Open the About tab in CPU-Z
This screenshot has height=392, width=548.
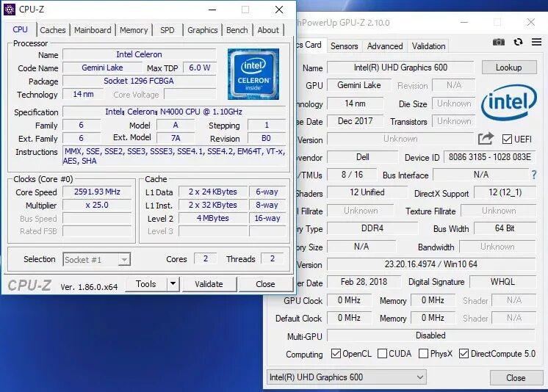click(x=268, y=30)
